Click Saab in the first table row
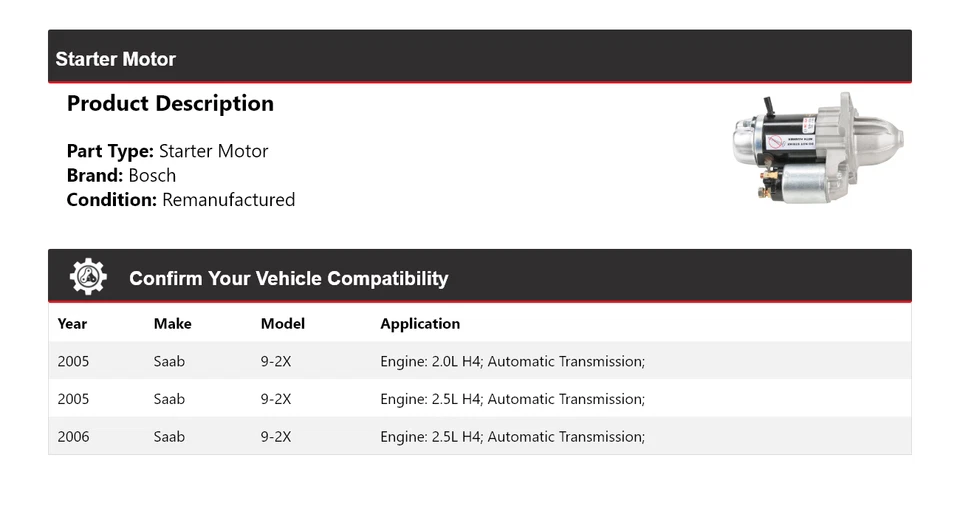 pyautogui.click(x=169, y=361)
